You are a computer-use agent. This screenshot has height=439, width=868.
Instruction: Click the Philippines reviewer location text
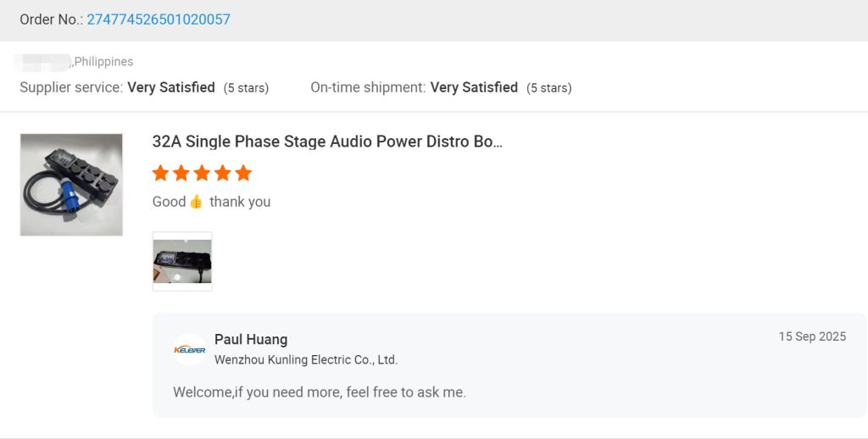point(103,62)
